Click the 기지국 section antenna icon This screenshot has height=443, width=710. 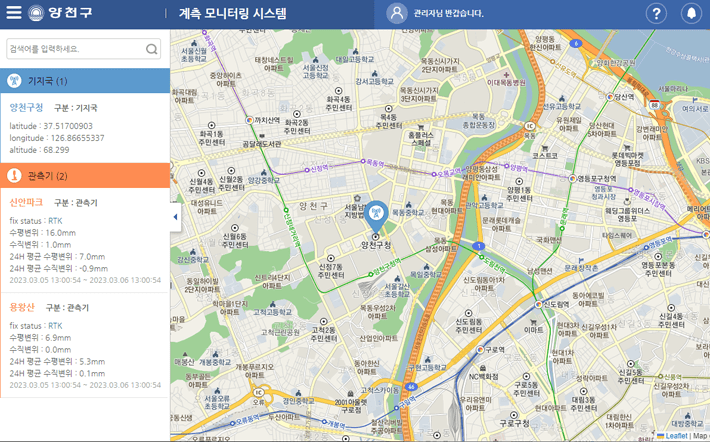pyautogui.click(x=14, y=81)
